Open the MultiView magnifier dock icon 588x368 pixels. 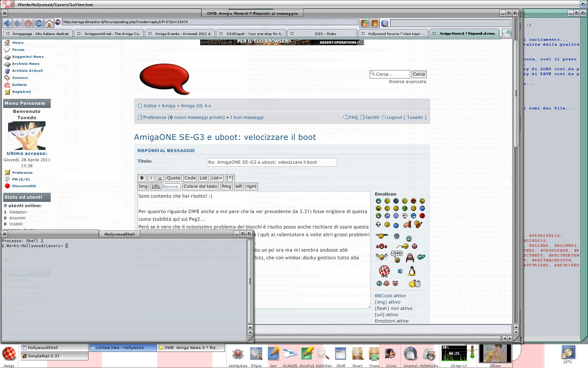click(323, 353)
